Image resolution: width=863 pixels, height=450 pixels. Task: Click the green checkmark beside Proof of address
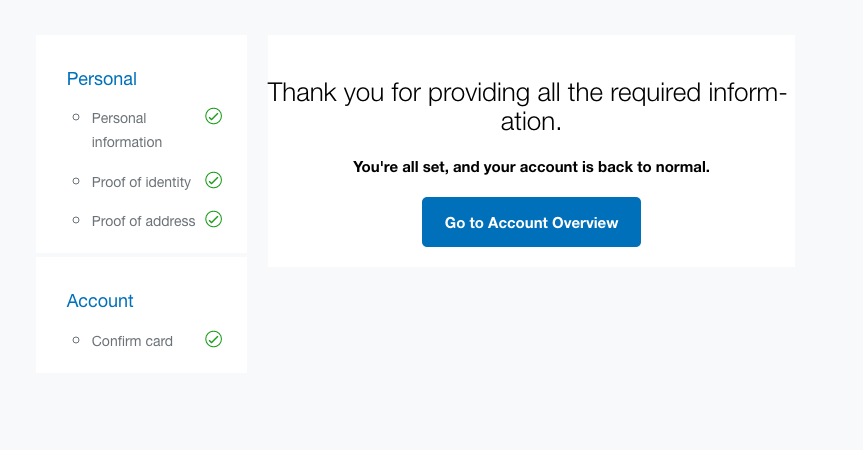213,219
